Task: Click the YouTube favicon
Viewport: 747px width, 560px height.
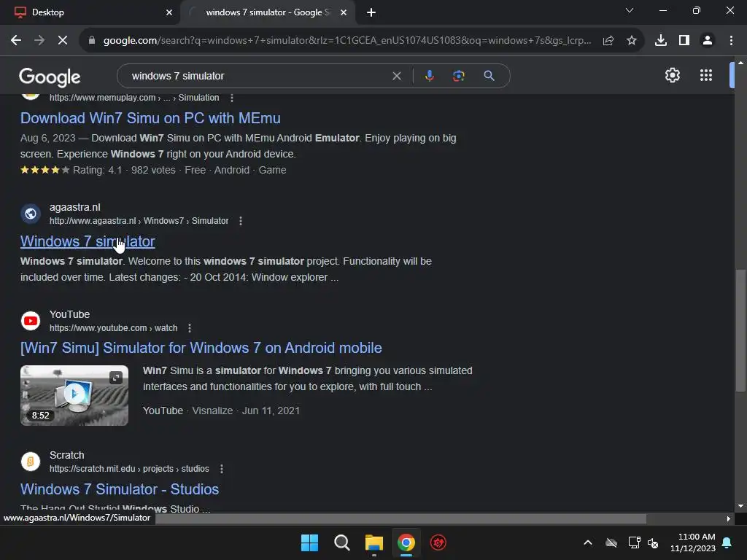Action: tap(31, 321)
